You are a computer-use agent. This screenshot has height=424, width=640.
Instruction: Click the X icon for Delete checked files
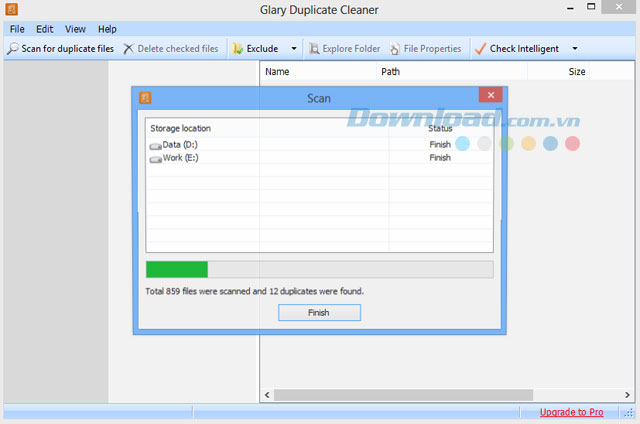coord(128,49)
